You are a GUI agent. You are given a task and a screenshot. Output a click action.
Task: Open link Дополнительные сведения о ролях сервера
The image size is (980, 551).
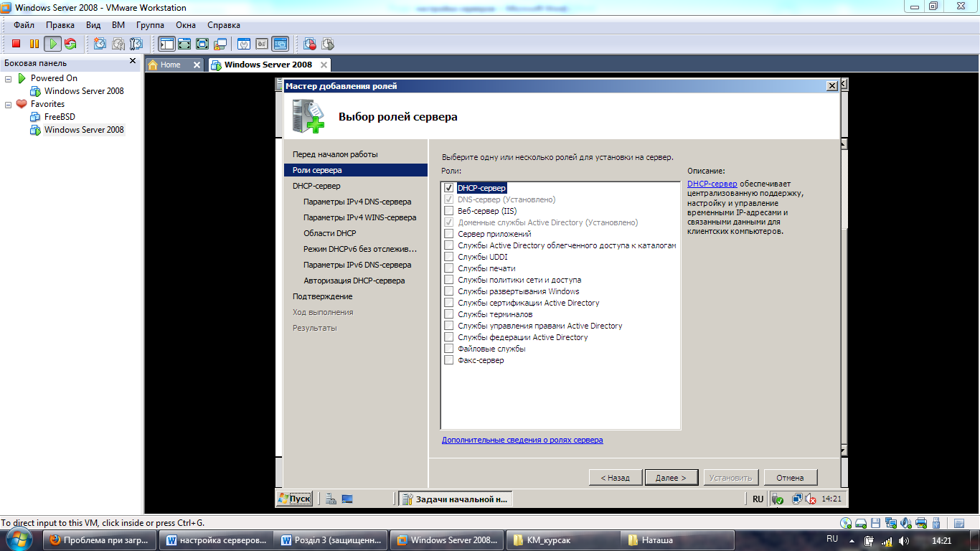coord(522,440)
